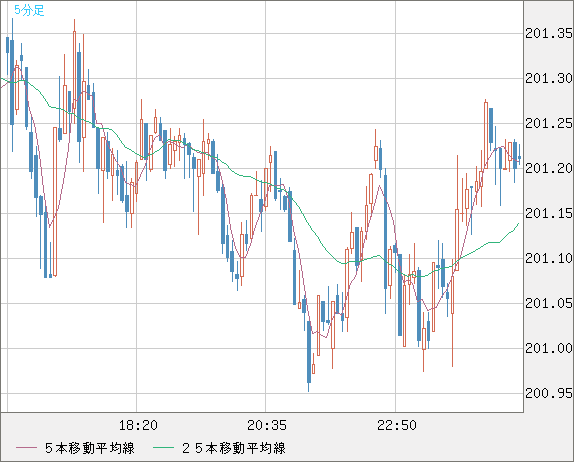Select the 201.10 price axis label
The image size is (574, 462).
tap(549, 258)
